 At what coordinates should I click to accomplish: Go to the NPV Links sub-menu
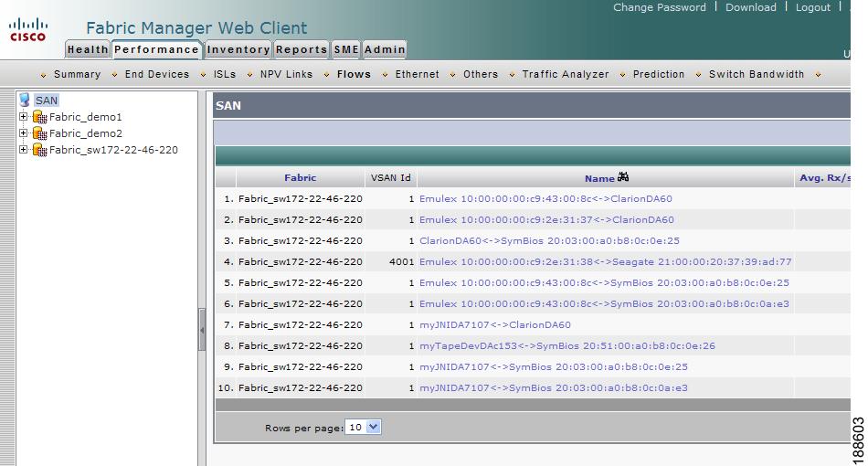click(286, 74)
